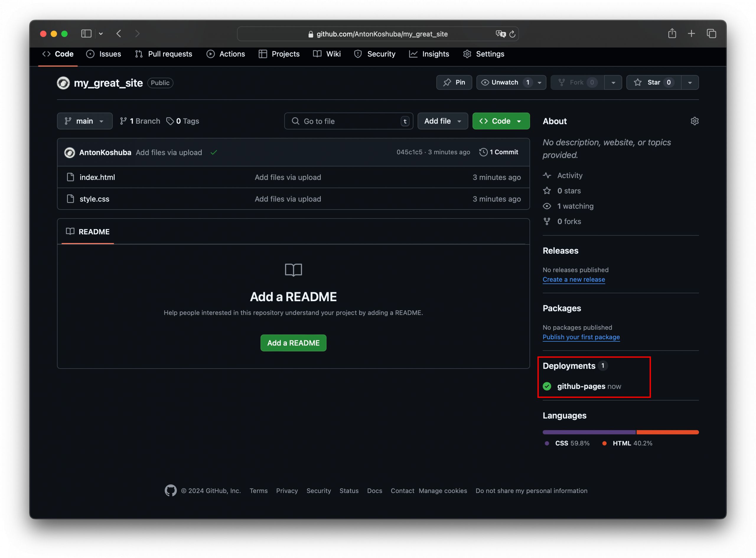Click the index.html file icon
This screenshot has height=558, width=756.
coord(70,177)
